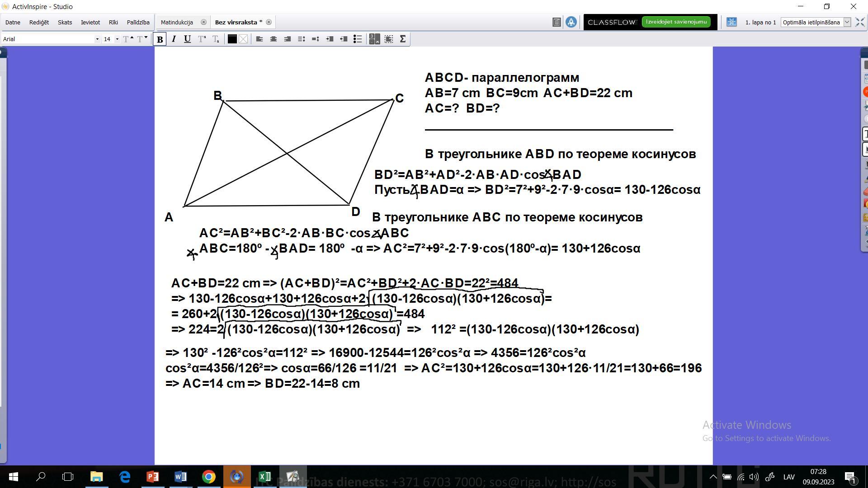
Task: Show hidden system tray icons
Action: 713,477
